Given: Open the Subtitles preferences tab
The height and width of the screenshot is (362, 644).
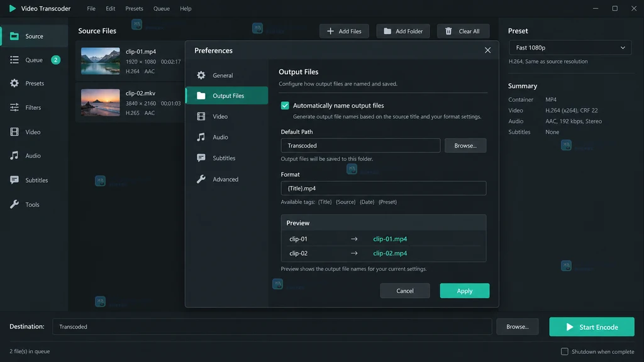Looking at the screenshot, I should click(227, 158).
